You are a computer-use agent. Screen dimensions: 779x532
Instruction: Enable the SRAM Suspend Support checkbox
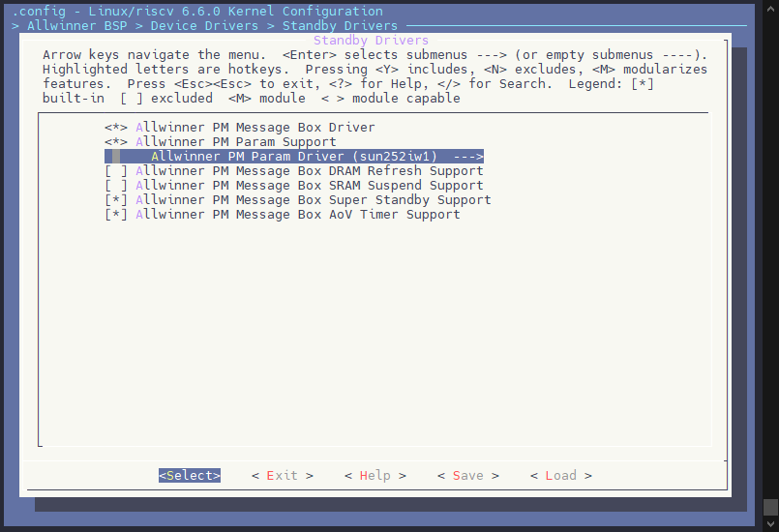(116, 186)
